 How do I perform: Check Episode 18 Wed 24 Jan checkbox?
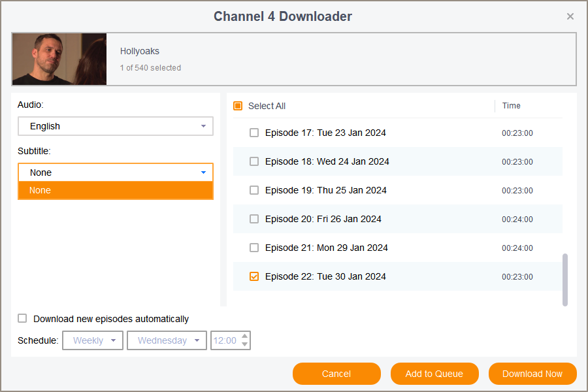click(254, 161)
